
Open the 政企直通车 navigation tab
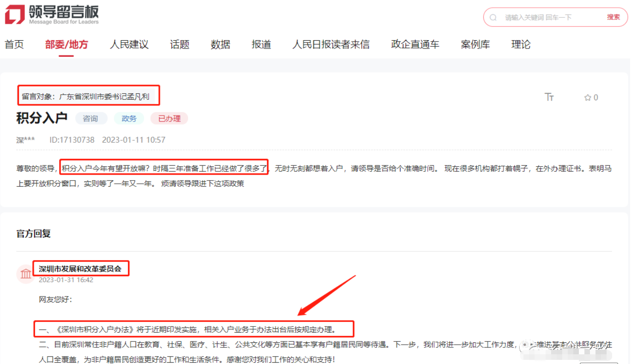click(415, 44)
